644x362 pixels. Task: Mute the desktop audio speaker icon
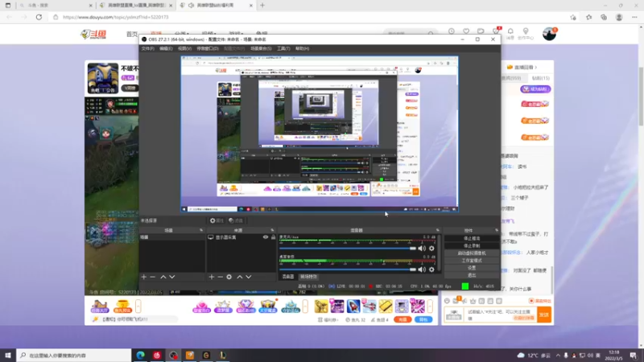pyautogui.click(x=422, y=269)
